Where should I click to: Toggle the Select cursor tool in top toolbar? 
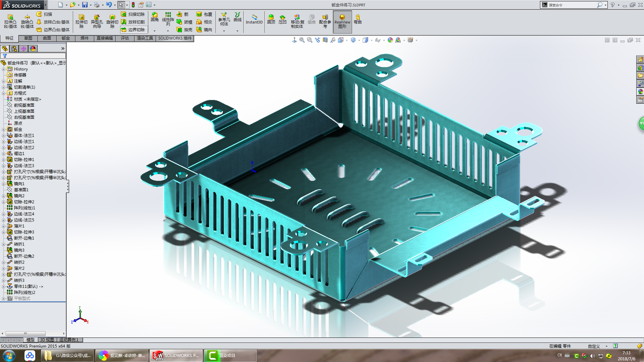point(121,5)
